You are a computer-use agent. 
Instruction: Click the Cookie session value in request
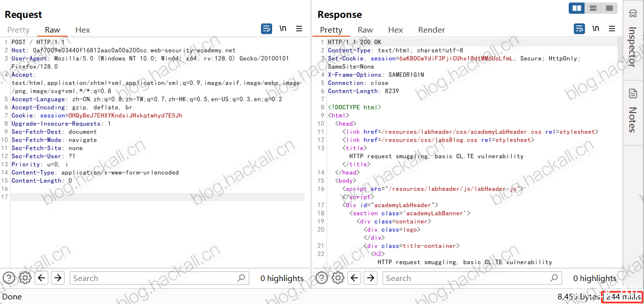125,116
